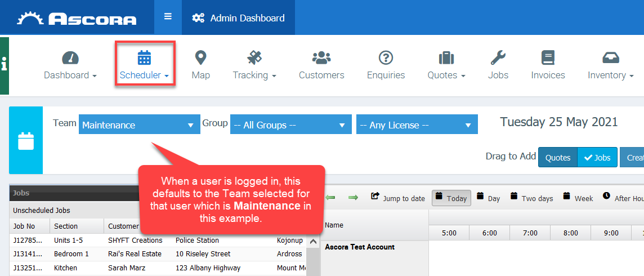Switch to Day view
644x276 pixels.
[488, 198]
